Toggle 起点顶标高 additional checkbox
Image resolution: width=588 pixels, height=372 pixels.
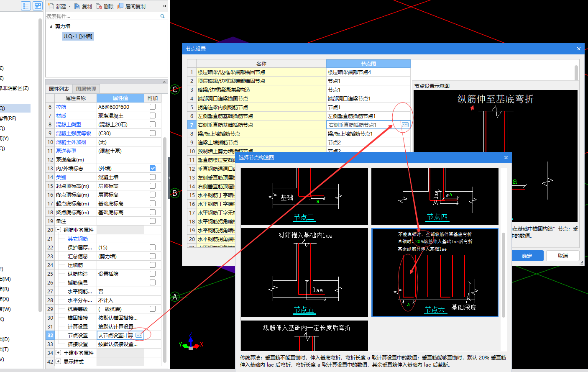153,186
